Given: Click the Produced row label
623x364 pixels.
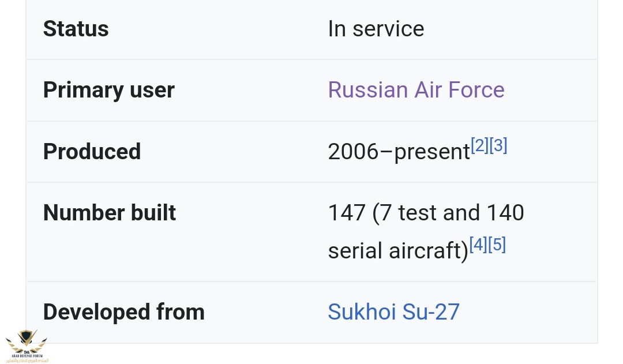Looking at the screenshot, I should 92,151.
